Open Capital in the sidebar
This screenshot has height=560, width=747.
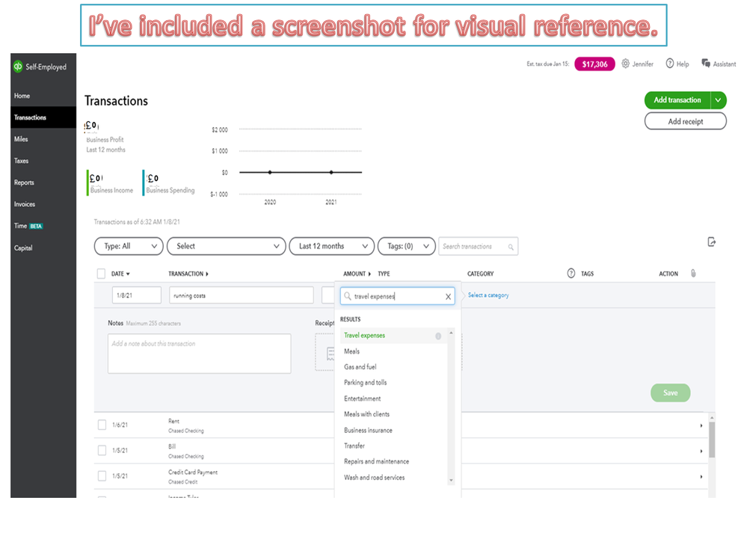[43, 248]
